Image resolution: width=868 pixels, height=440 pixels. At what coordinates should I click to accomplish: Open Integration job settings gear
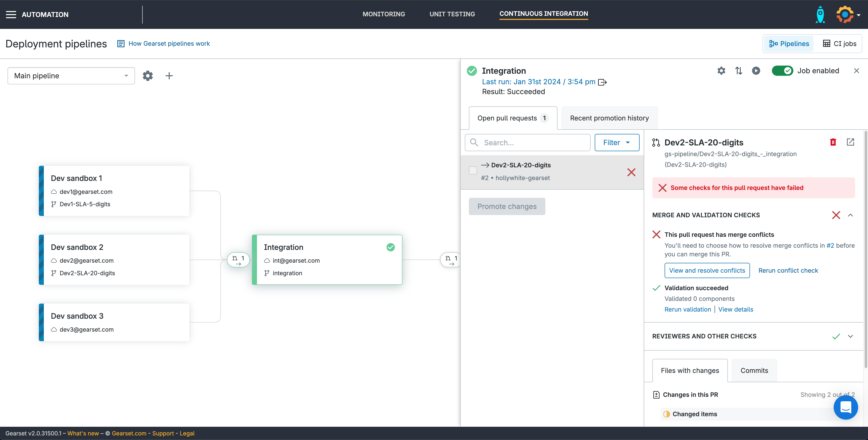[721, 71]
